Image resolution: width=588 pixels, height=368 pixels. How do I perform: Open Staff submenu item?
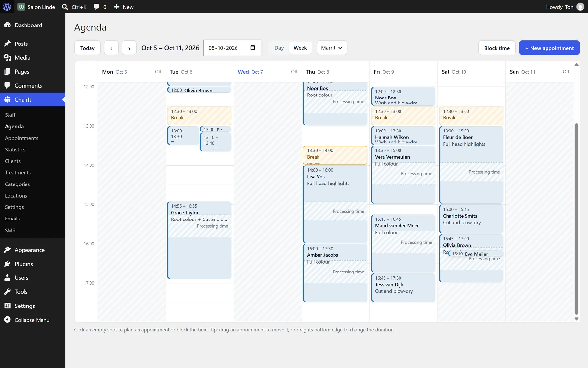click(10, 115)
